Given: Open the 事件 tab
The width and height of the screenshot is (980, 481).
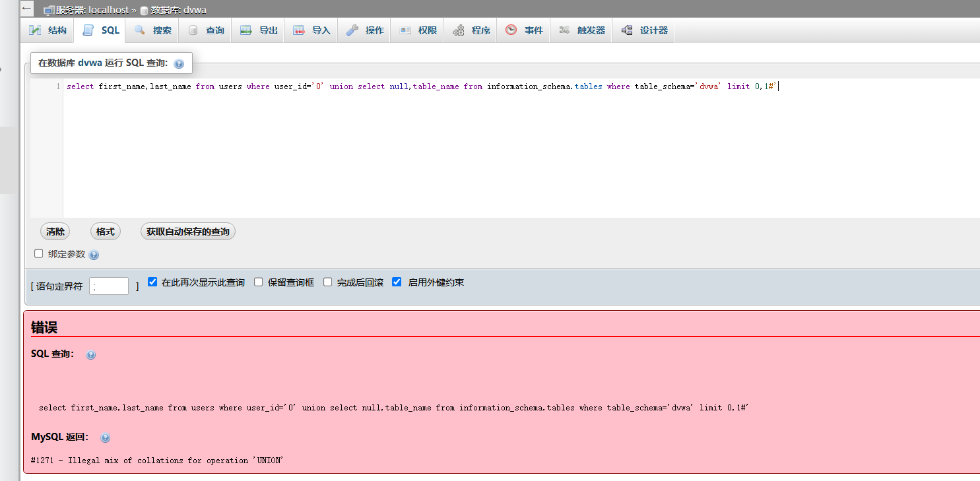Looking at the screenshot, I should point(524,30).
